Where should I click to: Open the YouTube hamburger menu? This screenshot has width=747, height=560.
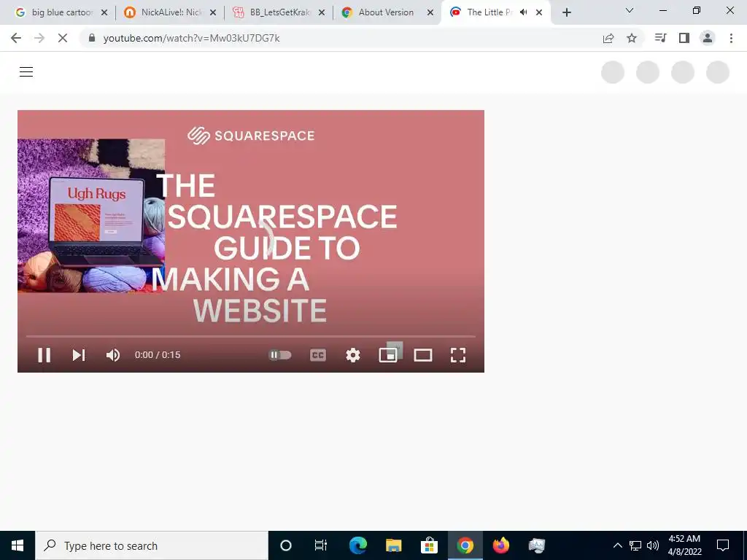click(26, 72)
